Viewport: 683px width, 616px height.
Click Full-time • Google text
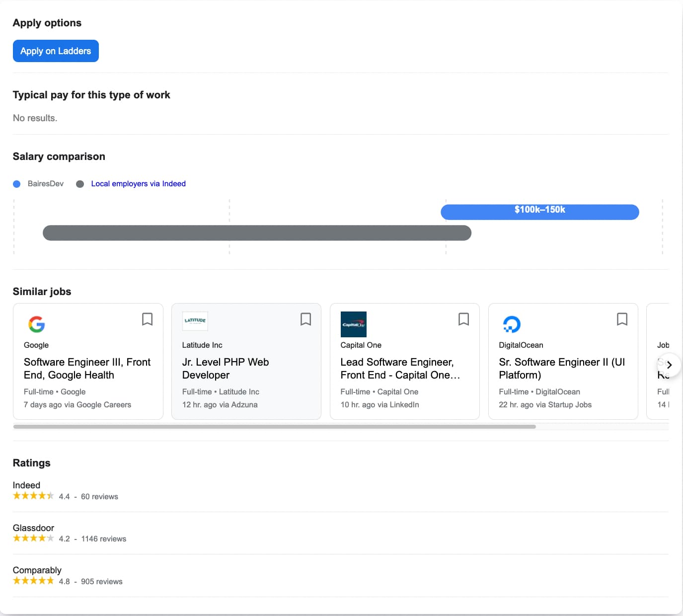point(55,392)
